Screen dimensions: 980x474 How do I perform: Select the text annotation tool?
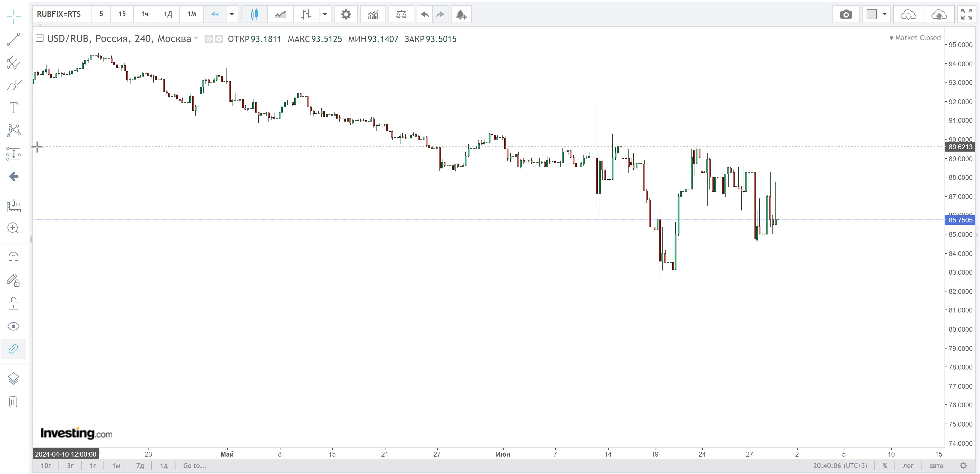pyautogui.click(x=14, y=108)
